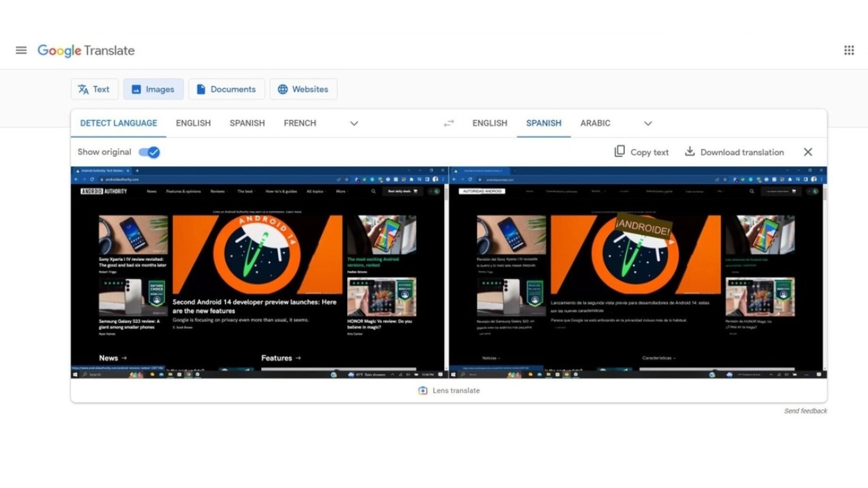Set source language to English
Image resolution: width=868 pixels, height=488 pixels.
point(193,123)
